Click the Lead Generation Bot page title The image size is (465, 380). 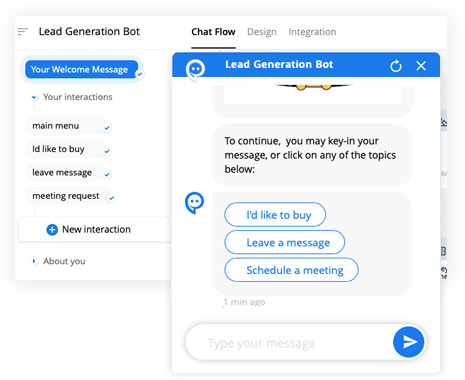point(89,31)
